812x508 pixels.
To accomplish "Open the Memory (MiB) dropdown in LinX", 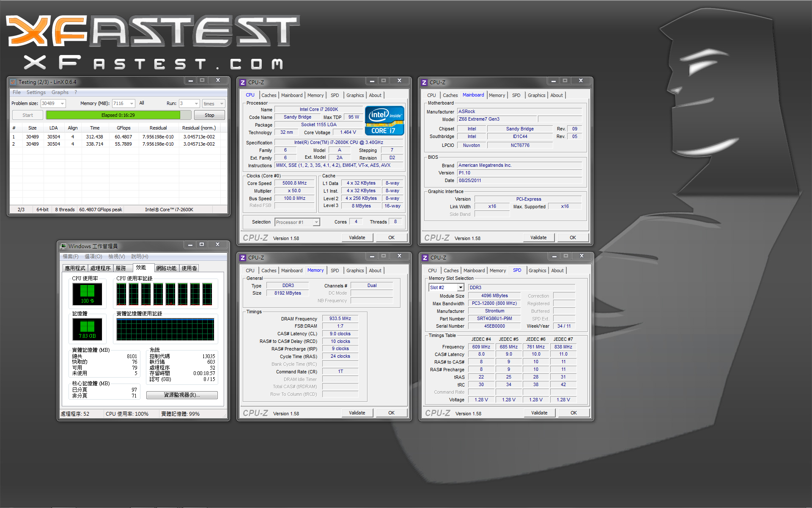I will pyautogui.click(x=132, y=104).
